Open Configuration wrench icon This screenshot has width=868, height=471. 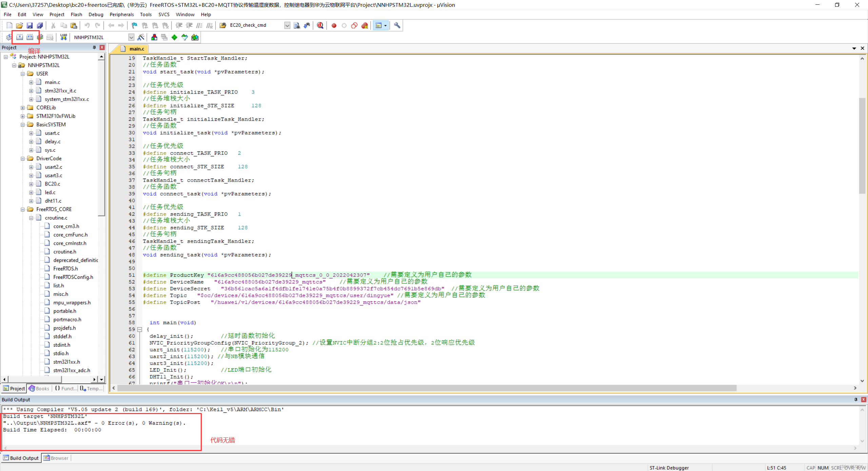point(397,25)
